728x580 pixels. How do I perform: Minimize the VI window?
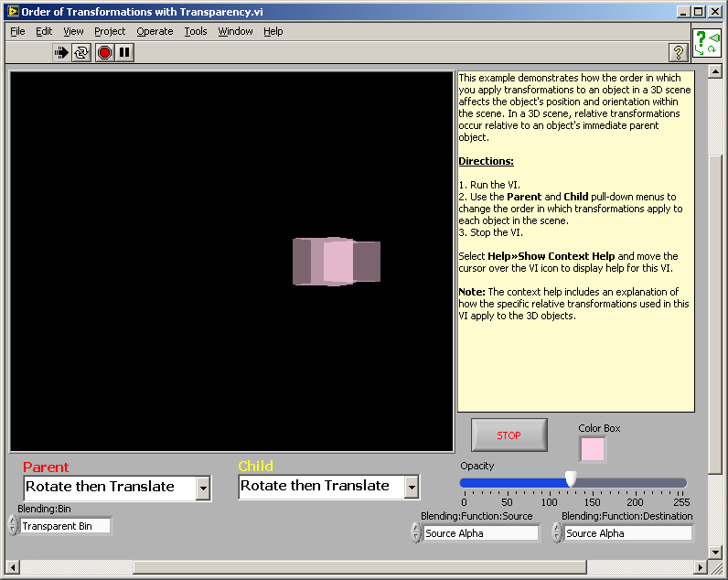(682, 12)
